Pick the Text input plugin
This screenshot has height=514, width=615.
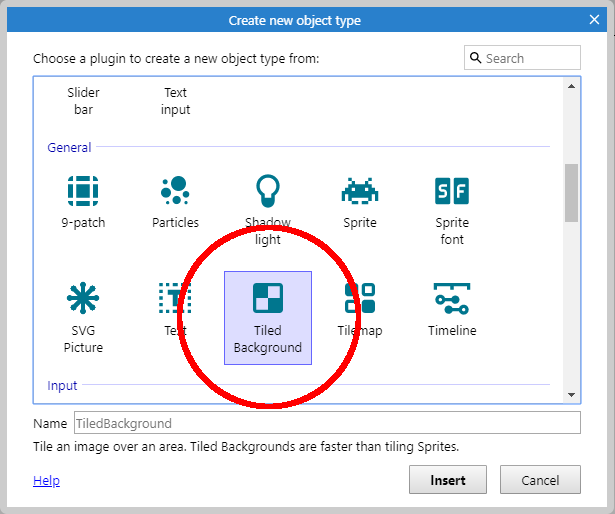click(175, 100)
